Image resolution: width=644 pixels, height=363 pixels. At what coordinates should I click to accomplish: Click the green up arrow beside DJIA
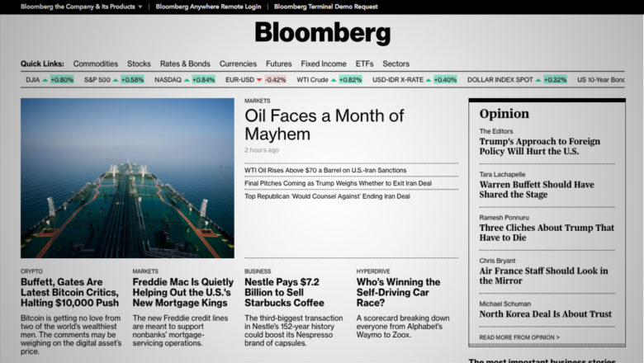[x=45, y=80]
